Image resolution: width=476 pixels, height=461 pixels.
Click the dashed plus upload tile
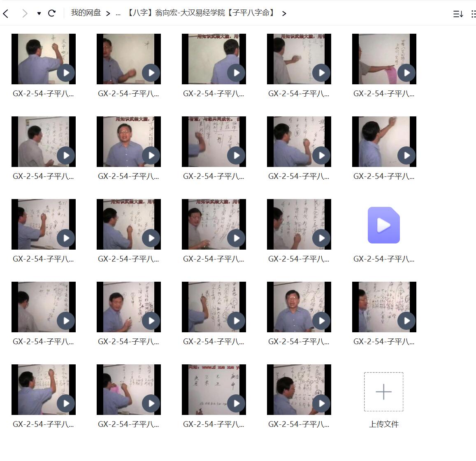[x=383, y=392]
